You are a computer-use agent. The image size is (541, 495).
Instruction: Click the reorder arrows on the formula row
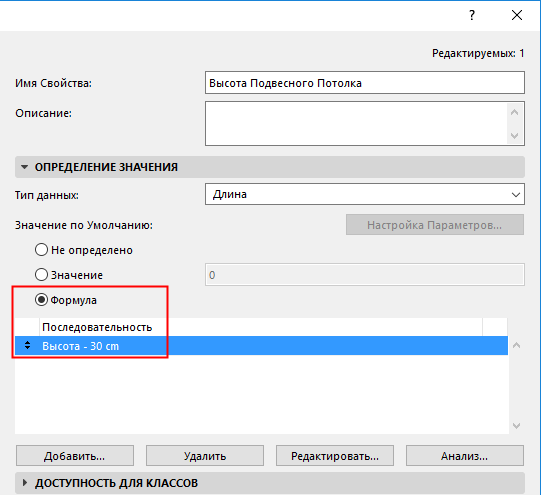27,345
